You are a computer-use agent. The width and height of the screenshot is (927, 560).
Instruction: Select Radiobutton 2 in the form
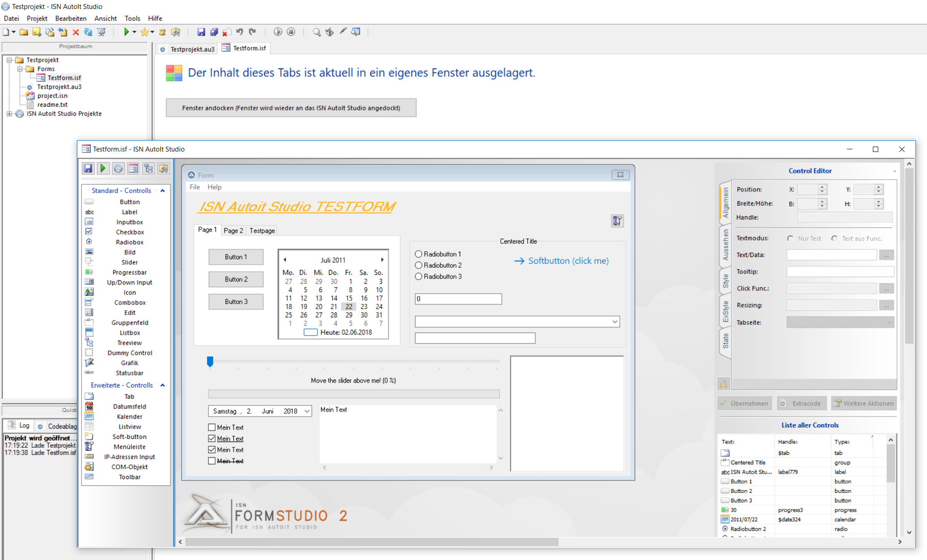tap(419, 265)
